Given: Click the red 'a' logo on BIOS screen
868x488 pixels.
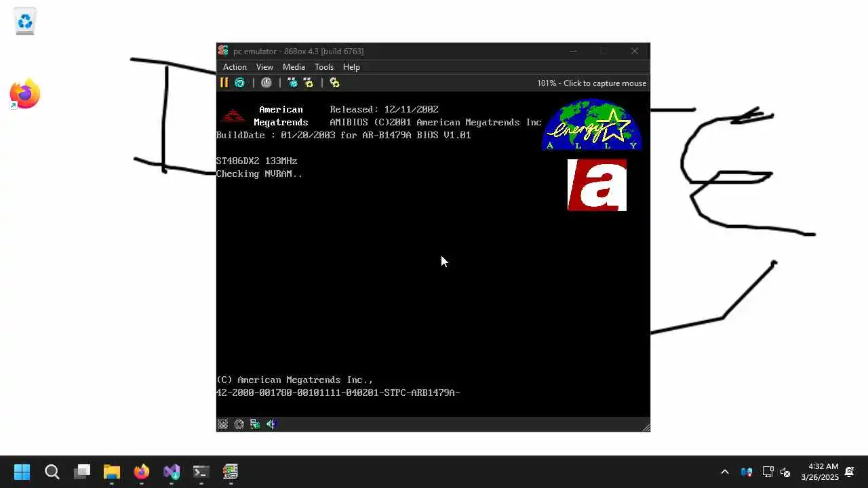Looking at the screenshot, I should [x=597, y=185].
